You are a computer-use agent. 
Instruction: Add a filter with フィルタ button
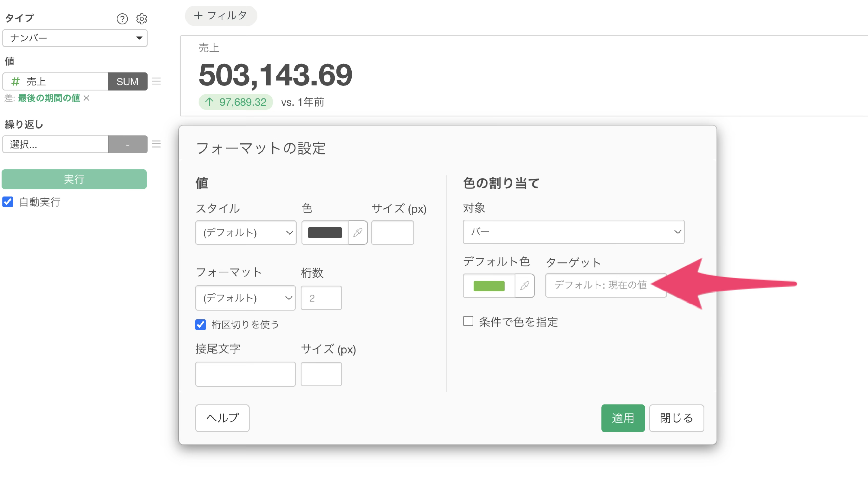point(221,16)
